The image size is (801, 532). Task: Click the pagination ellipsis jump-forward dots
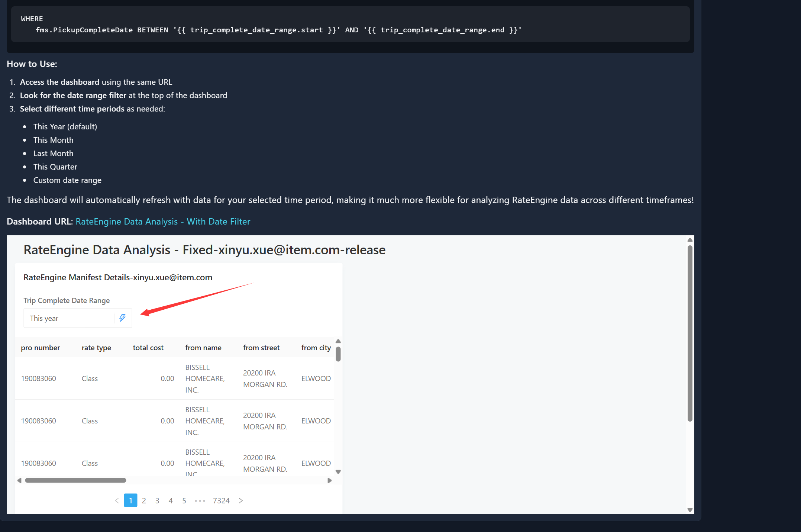point(200,501)
